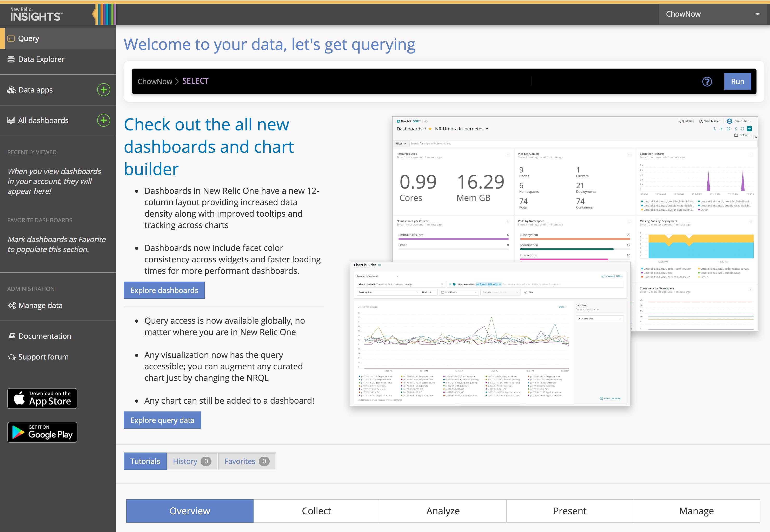Switch to the Favorites tab

[247, 461]
